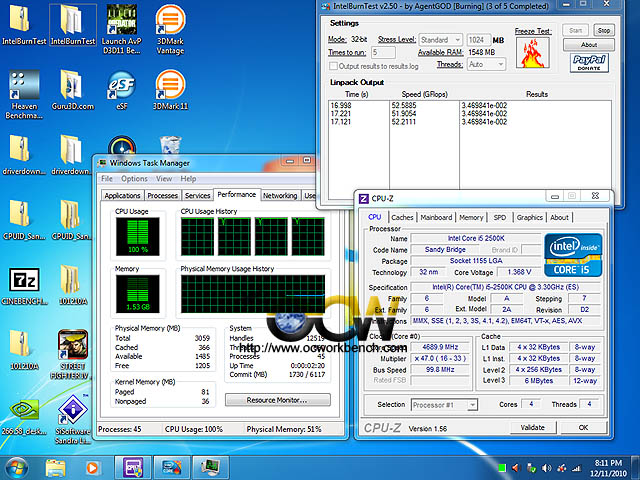Viewport: 640px width, 480px height.
Task: Launch the eSF desktop shortcut
Action: (x=122, y=90)
